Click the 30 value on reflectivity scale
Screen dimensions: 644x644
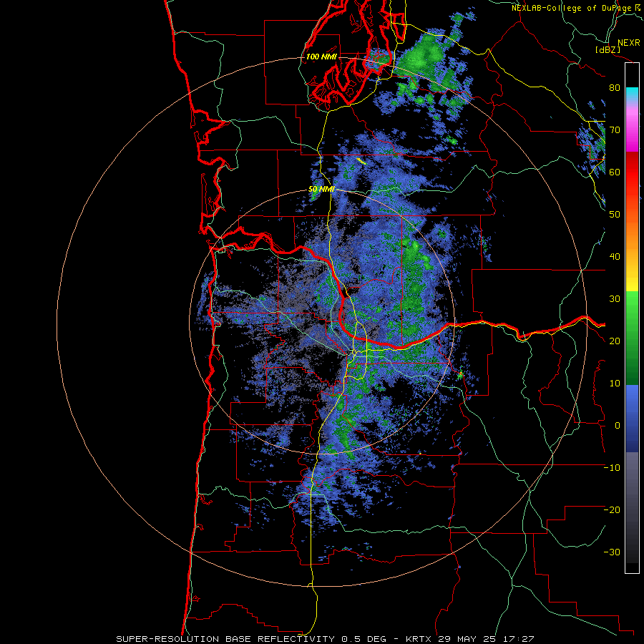(x=615, y=298)
